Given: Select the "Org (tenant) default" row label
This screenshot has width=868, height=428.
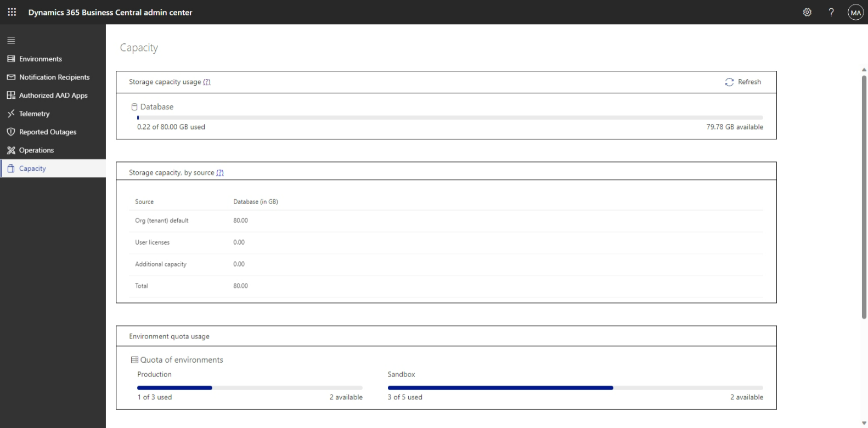Looking at the screenshot, I should click(162, 221).
